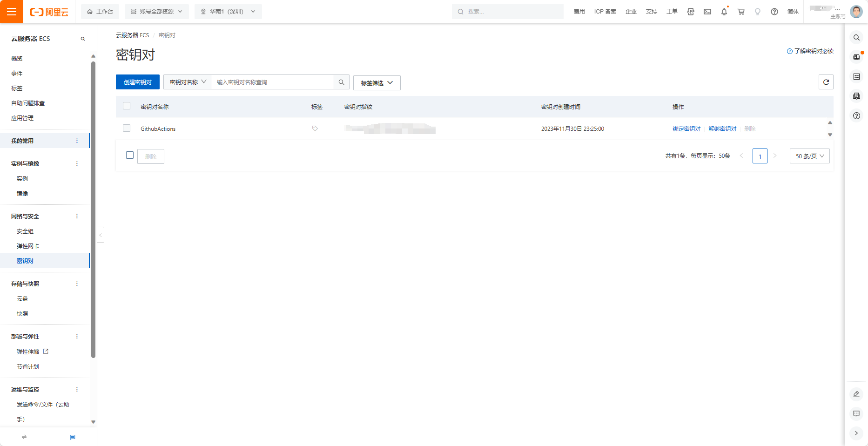Search ECS sidebar menu icon
This screenshot has height=446, width=868.
click(83, 39)
